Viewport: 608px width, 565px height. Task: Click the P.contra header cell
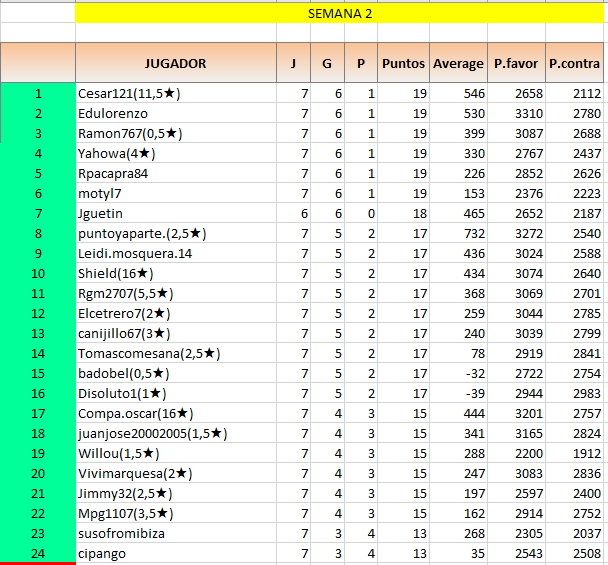point(574,63)
